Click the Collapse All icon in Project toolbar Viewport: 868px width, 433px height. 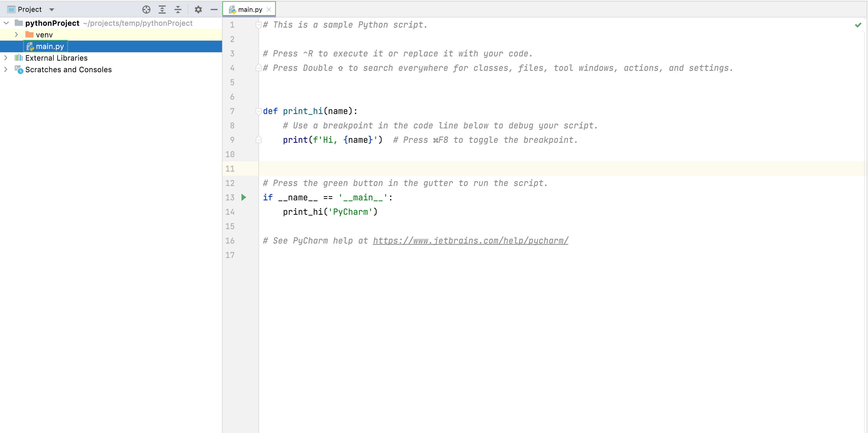177,10
